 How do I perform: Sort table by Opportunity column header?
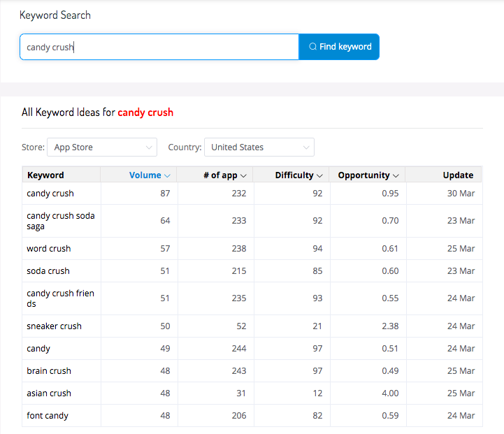(x=368, y=175)
